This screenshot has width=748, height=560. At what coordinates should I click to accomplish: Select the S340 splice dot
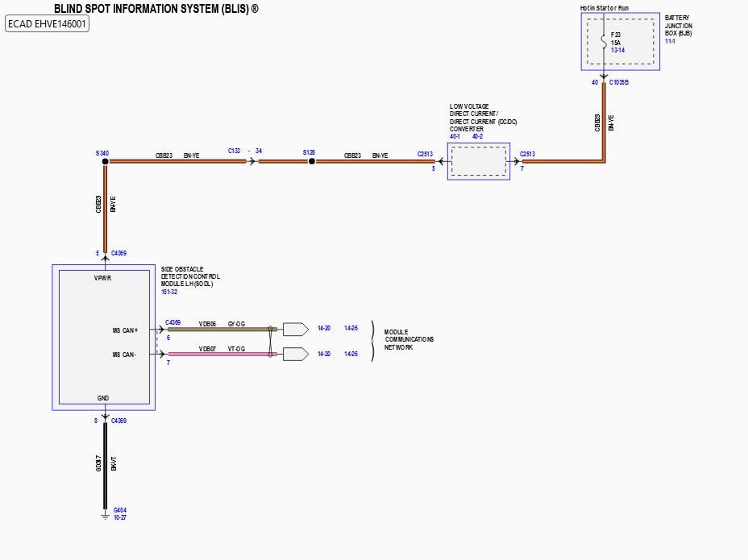click(x=105, y=161)
